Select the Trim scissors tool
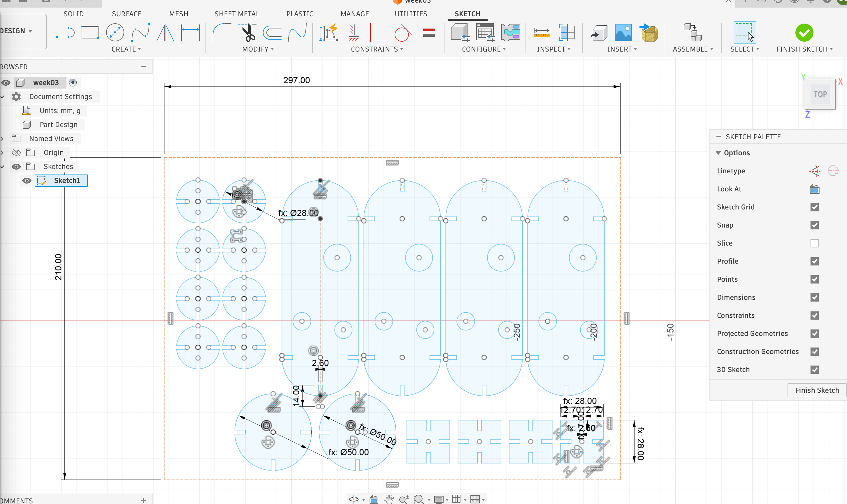847x504 pixels. 248,33
